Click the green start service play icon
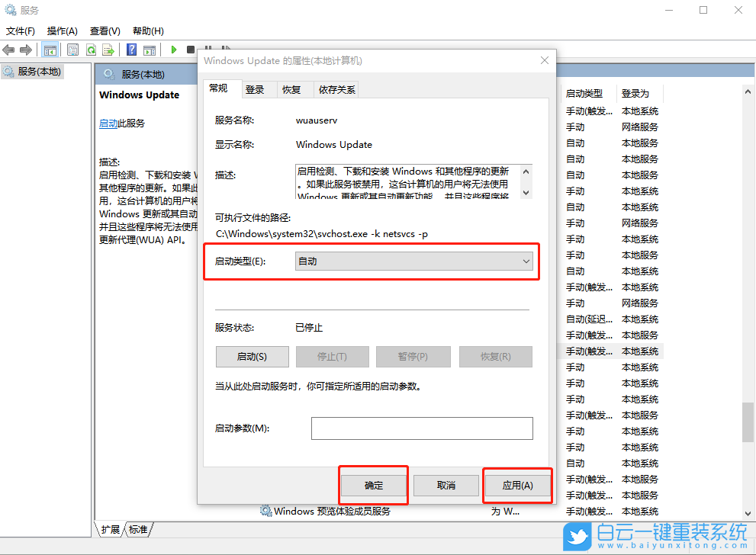The height and width of the screenshot is (555, 756). tap(174, 49)
